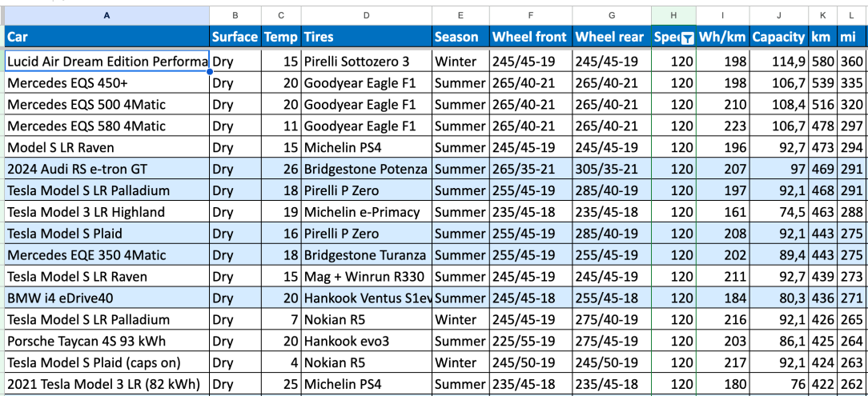Select column D header
This screenshot has width=868, height=396.
(x=367, y=15)
